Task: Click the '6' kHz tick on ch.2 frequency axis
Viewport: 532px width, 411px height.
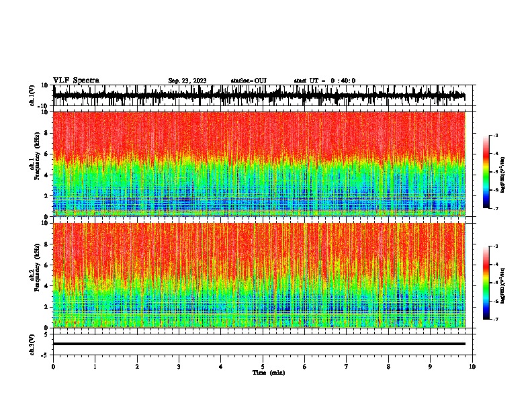Action: point(47,265)
